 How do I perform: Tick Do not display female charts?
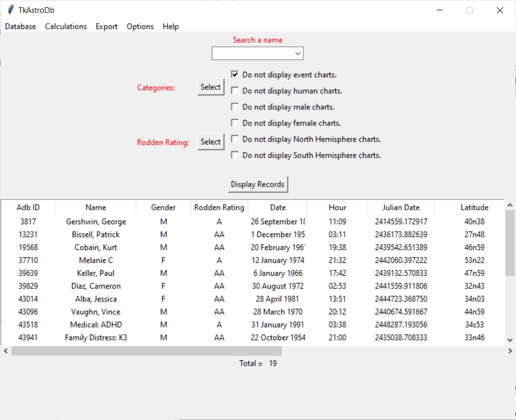pos(235,123)
